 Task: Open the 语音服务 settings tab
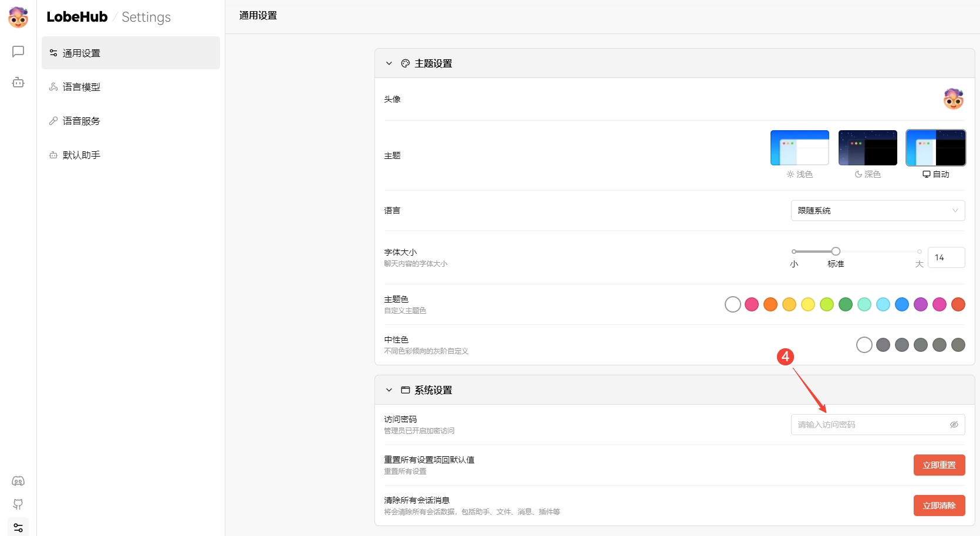pyautogui.click(x=82, y=121)
